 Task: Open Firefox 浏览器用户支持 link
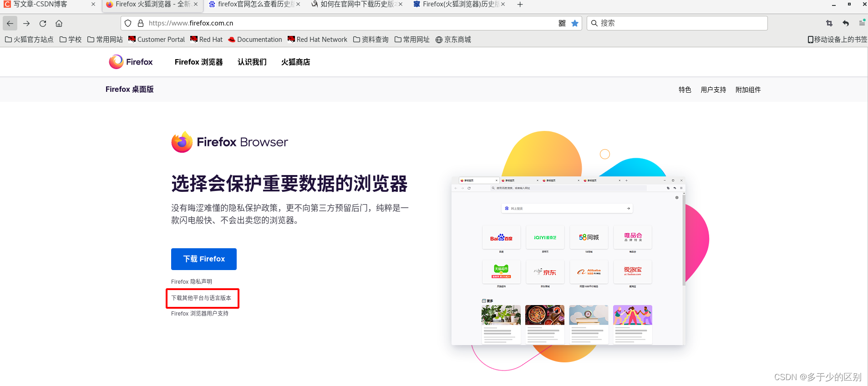tap(200, 314)
